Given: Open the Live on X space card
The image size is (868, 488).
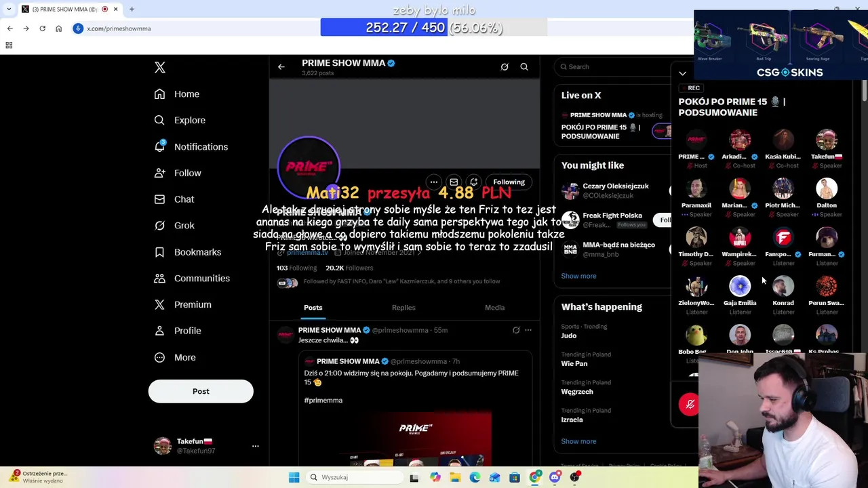Looking at the screenshot, I should tap(614, 125).
